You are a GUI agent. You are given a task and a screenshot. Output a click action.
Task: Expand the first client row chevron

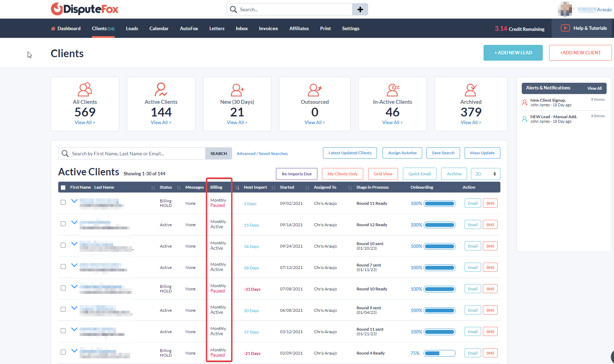click(x=74, y=201)
